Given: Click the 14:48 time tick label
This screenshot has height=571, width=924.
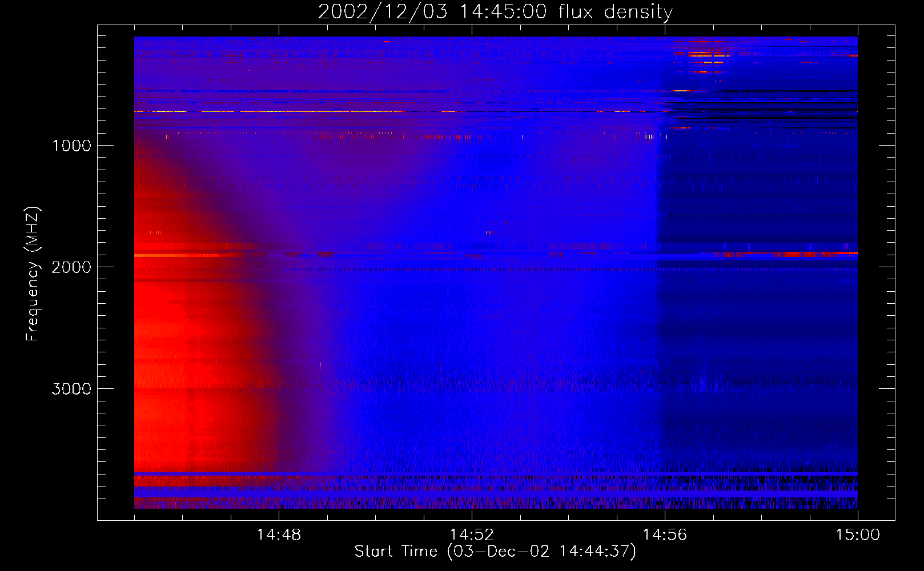Looking at the screenshot, I should pos(279,535).
